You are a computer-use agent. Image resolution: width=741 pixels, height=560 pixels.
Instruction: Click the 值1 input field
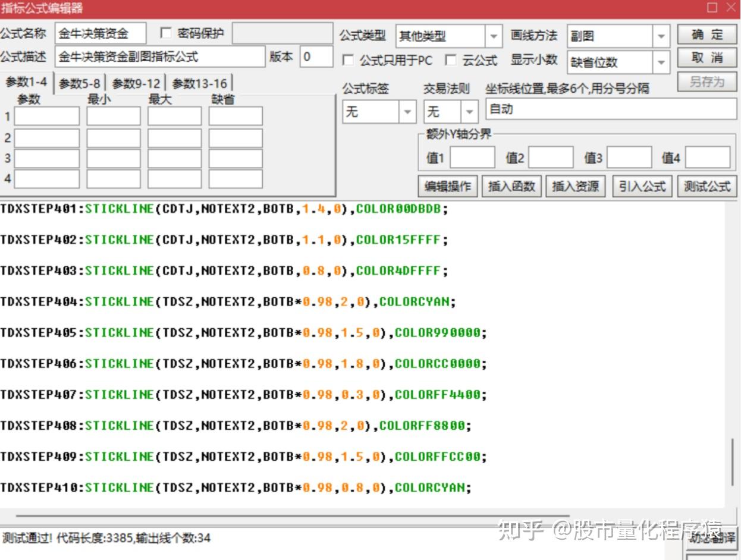(x=473, y=158)
